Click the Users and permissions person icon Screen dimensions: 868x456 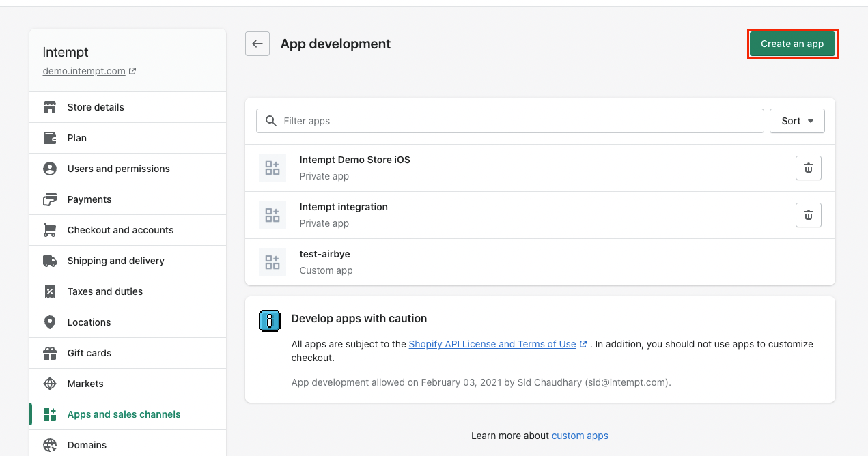(x=50, y=169)
